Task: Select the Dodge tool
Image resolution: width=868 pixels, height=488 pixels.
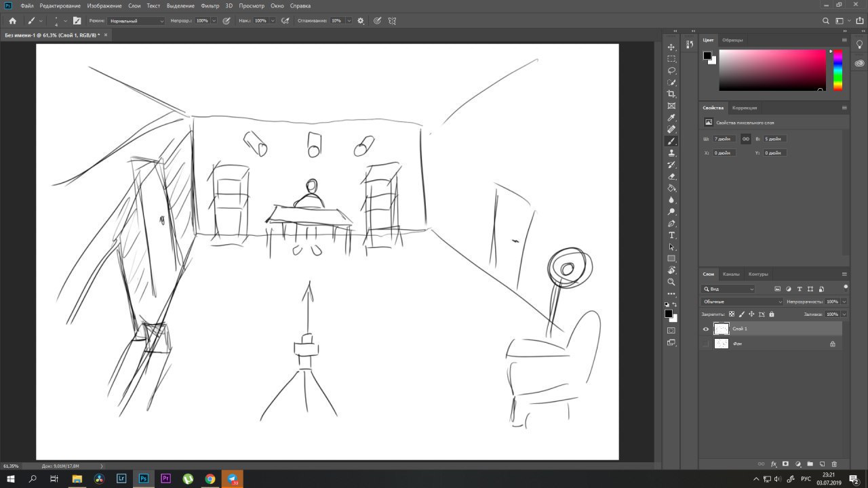Action: [x=671, y=211]
